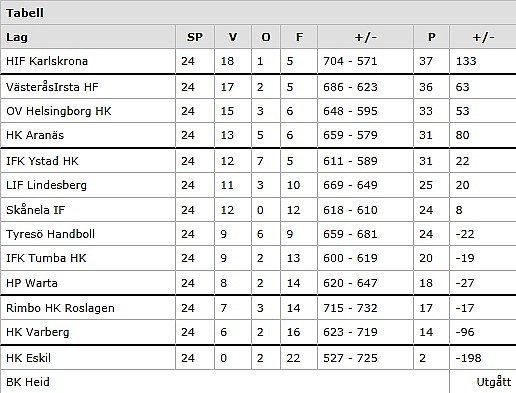Select OV Helsingborg HK team name

(59, 111)
